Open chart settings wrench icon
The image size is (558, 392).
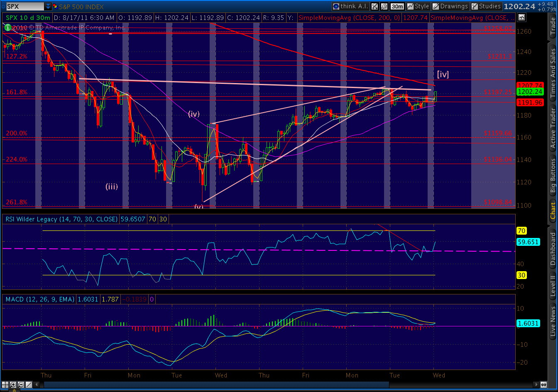click(x=384, y=6)
